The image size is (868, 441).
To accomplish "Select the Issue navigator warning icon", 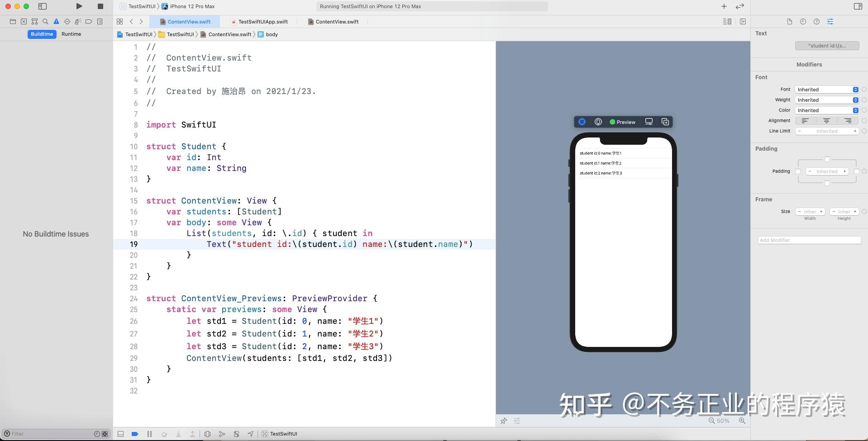I will [x=56, y=21].
